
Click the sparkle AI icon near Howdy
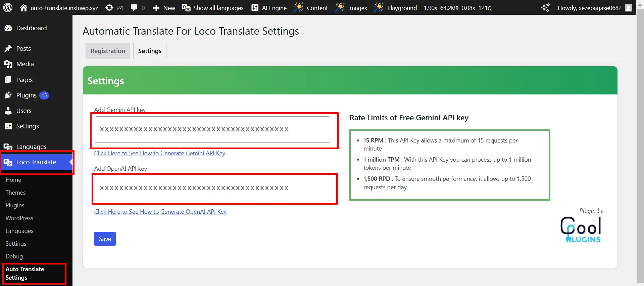pyautogui.click(x=545, y=8)
